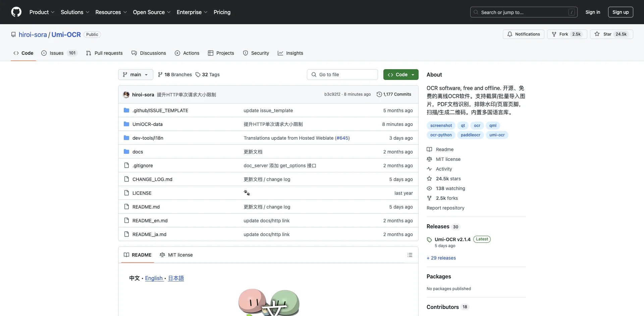Open the green Code dropdown button
The height and width of the screenshot is (316, 644).
401,75
